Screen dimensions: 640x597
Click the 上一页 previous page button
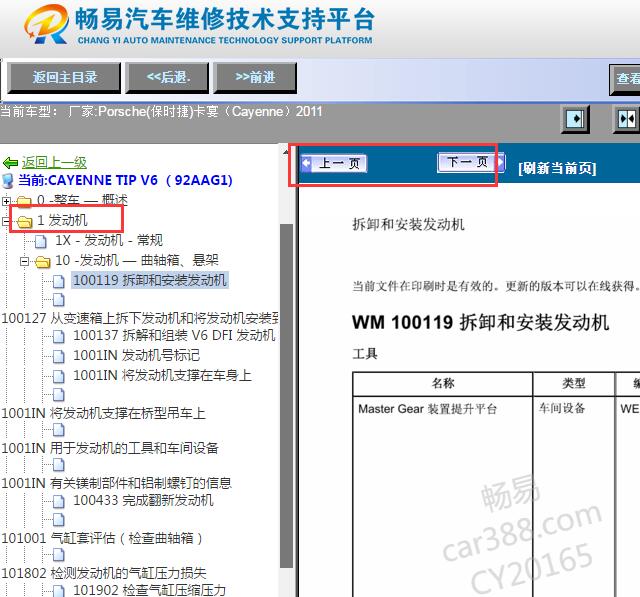coord(334,163)
